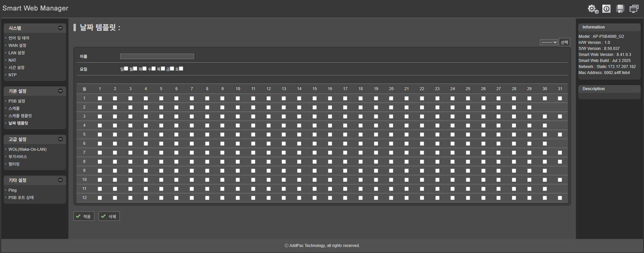The image size is (644, 253).
Task: Click the 삭제 delete button
Action: (x=109, y=216)
